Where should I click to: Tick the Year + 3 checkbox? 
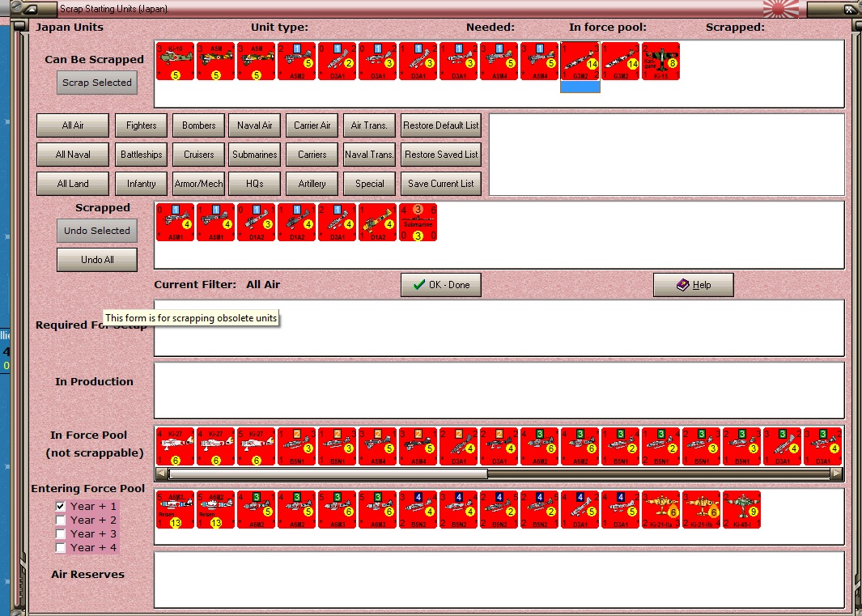(x=61, y=533)
